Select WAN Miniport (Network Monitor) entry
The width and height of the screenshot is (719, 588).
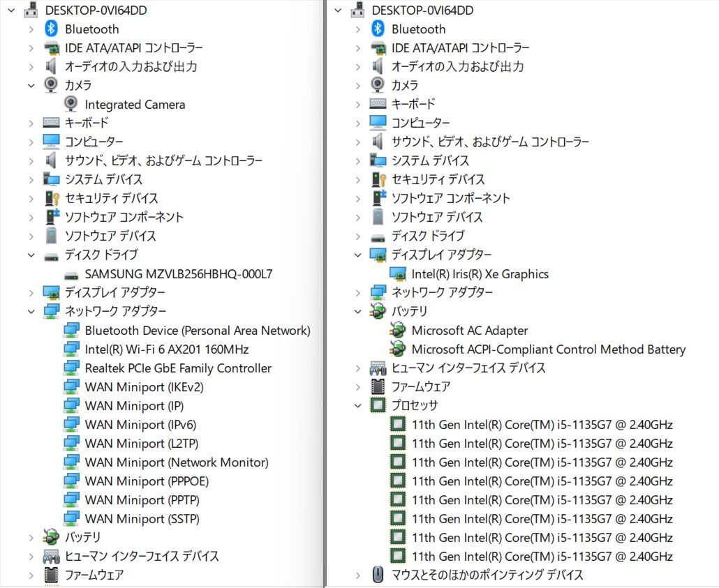(177, 462)
